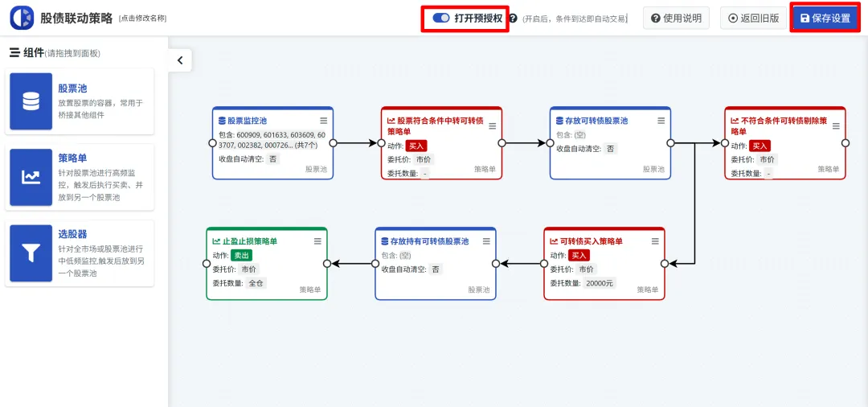Image resolution: width=868 pixels, height=407 pixels.
Task: Click the app logo next to 股债联动策略
Action: click(x=22, y=18)
